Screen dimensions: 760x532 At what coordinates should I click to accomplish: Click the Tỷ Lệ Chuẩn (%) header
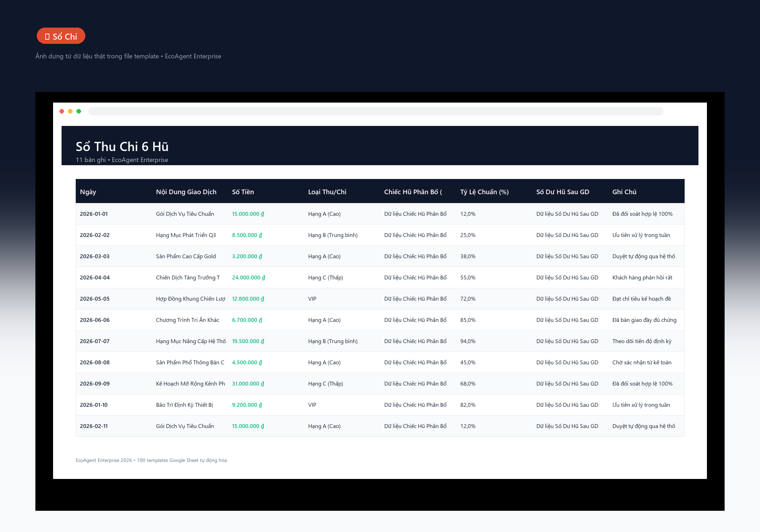[x=484, y=192]
